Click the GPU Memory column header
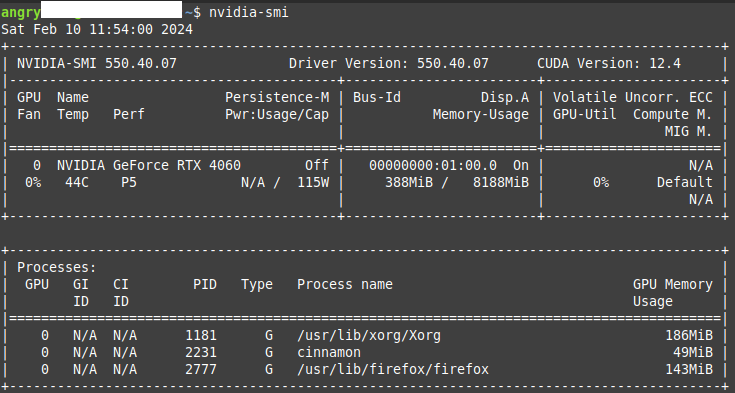 coord(673,284)
